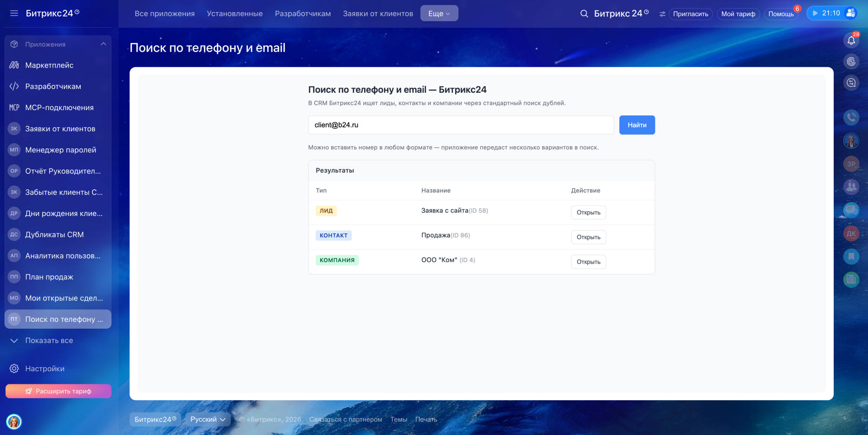Viewport: 868px width, 435px height.
Task: Start the 21:10 work timer
Action: pyautogui.click(x=826, y=13)
